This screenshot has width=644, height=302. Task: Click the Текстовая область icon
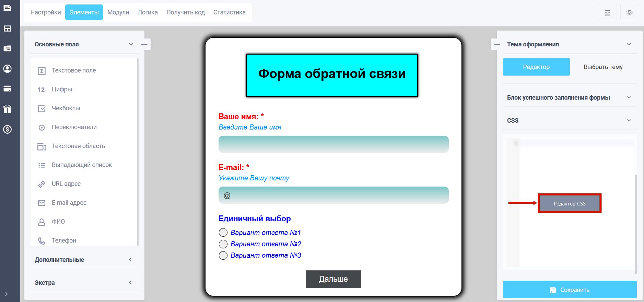42,146
